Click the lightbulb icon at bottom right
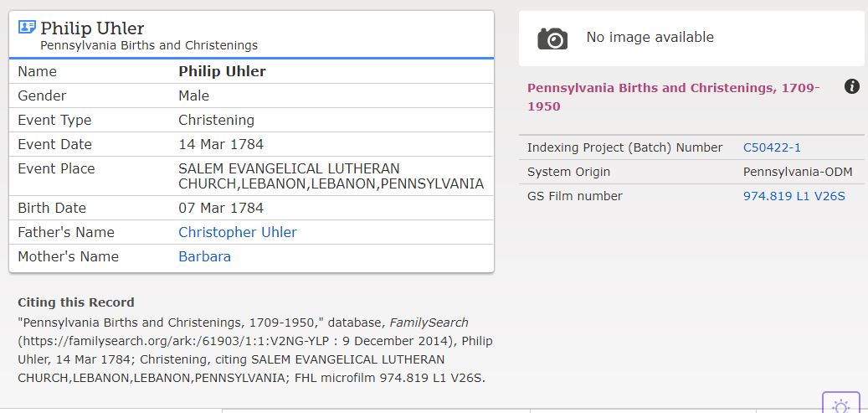 (x=840, y=405)
